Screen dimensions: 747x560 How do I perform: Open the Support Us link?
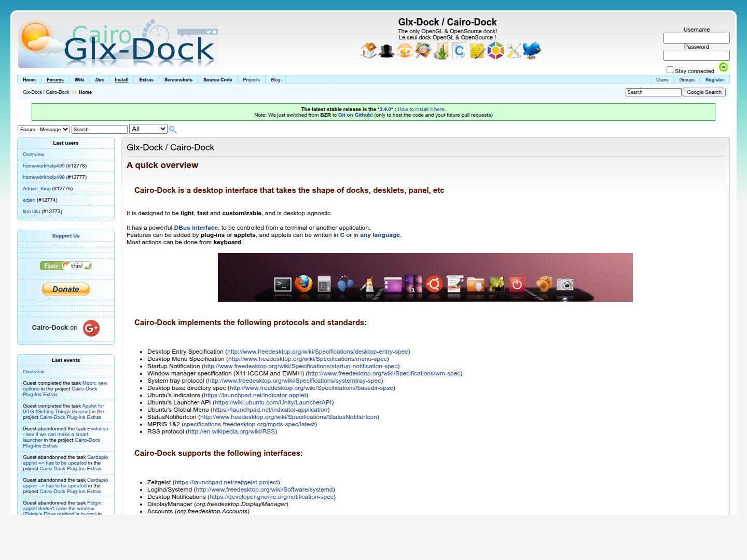[x=66, y=236]
